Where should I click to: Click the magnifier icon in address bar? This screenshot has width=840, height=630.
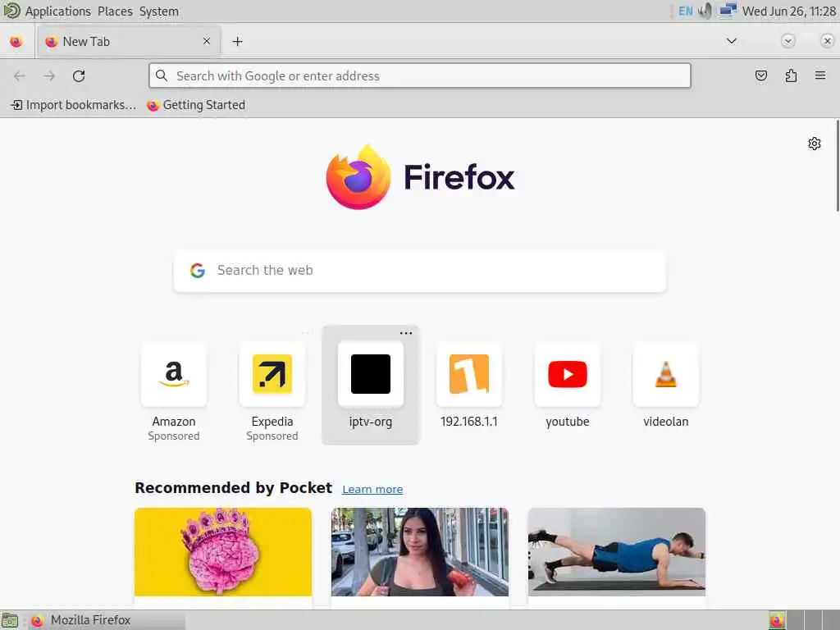pos(162,75)
